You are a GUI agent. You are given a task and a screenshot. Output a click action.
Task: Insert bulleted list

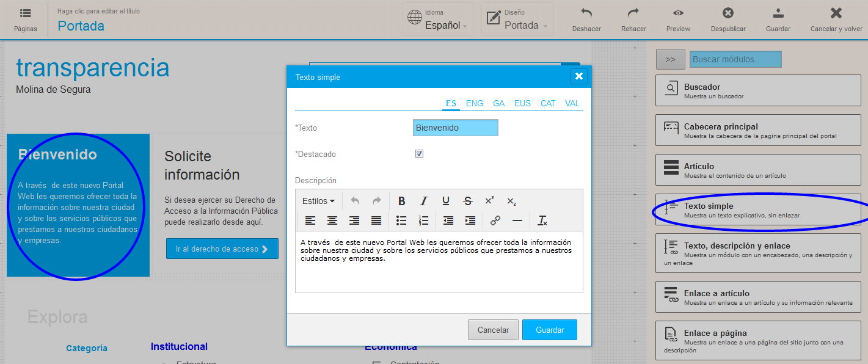click(401, 220)
